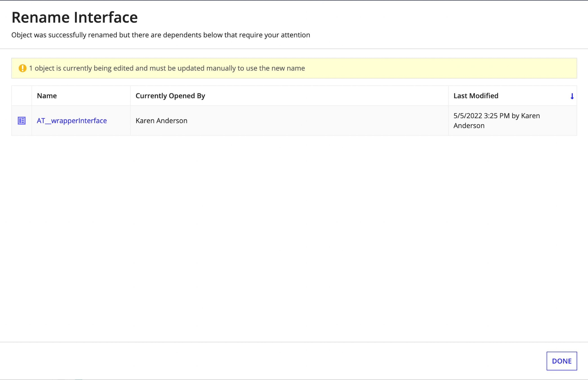Click the Rename Interface dialog title
This screenshot has width=588, height=380.
tap(75, 18)
